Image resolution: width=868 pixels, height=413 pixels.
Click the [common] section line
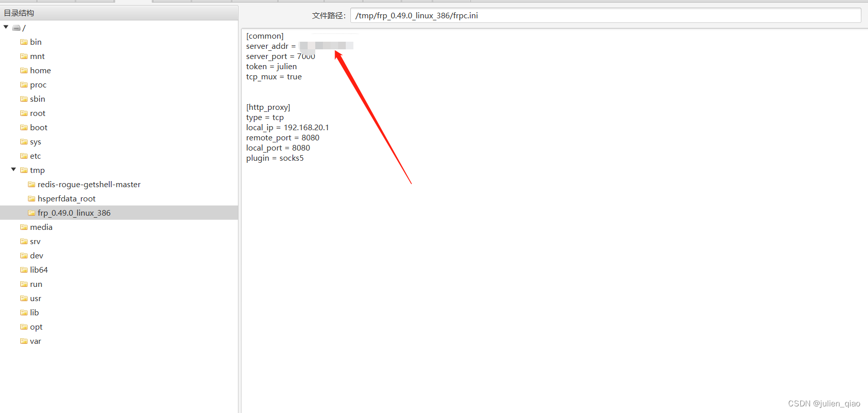(265, 36)
